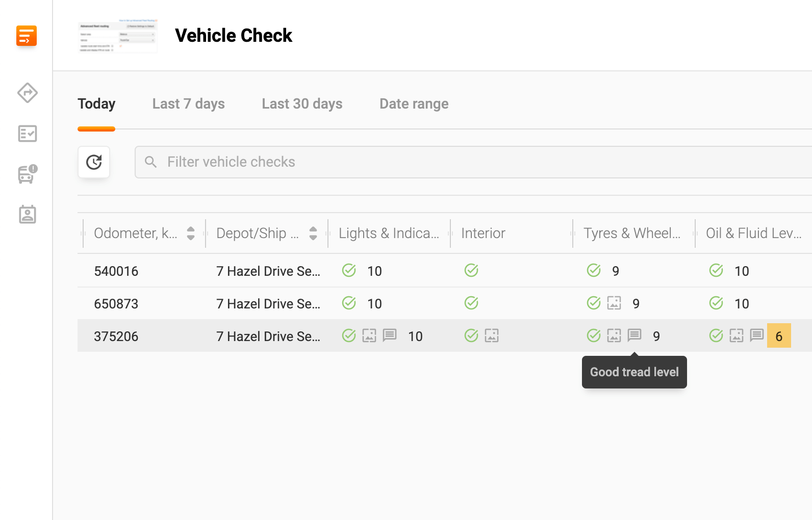Image resolution: width=812 pixels, height=520 pixels.
Task: Click odometer value 375206
Action: click(x=116, y=336)
